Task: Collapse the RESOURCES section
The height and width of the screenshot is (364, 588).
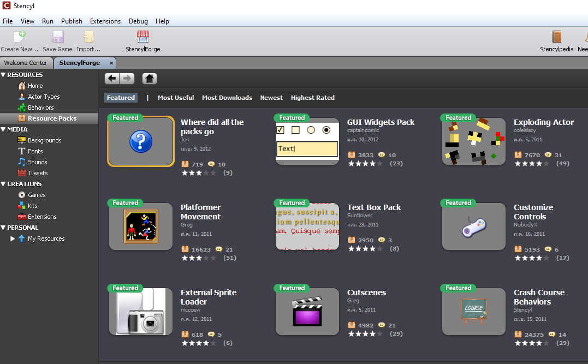Action: coord(3,75)
